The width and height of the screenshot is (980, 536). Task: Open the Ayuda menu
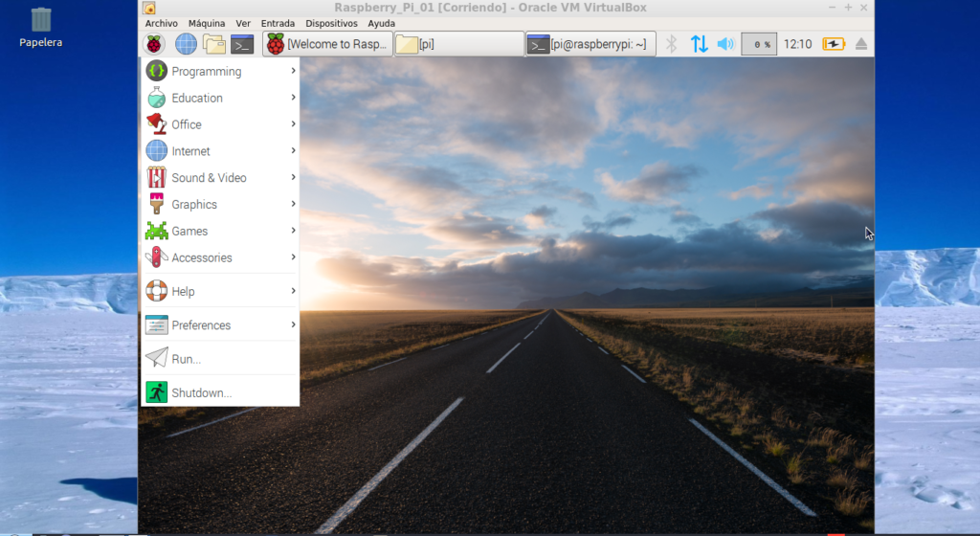click(381, 23)
